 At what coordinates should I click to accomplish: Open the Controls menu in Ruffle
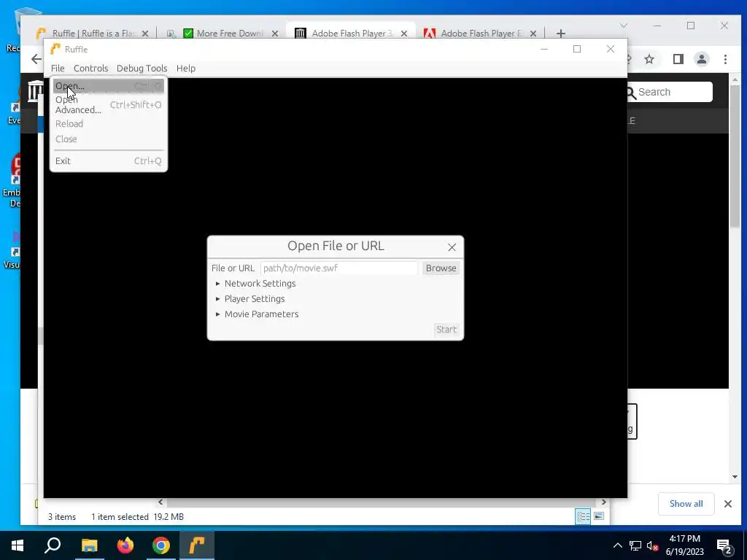[90, 68]
